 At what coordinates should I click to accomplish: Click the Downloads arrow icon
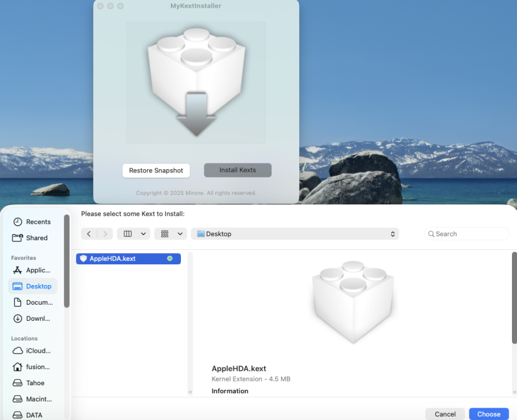point(17,319)
